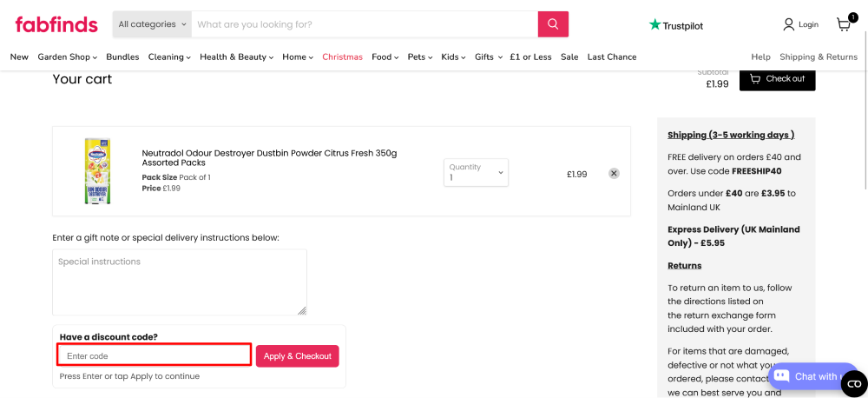Expand the Home menu

(298, 57)
